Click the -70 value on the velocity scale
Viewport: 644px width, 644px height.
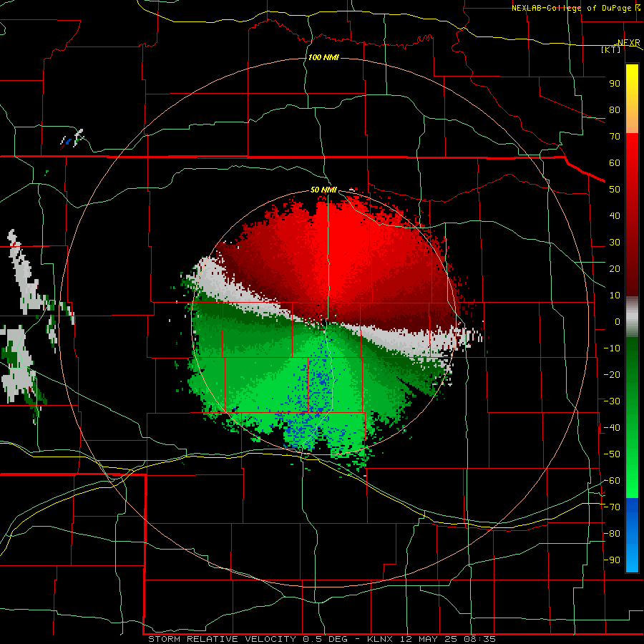point(612,507)
